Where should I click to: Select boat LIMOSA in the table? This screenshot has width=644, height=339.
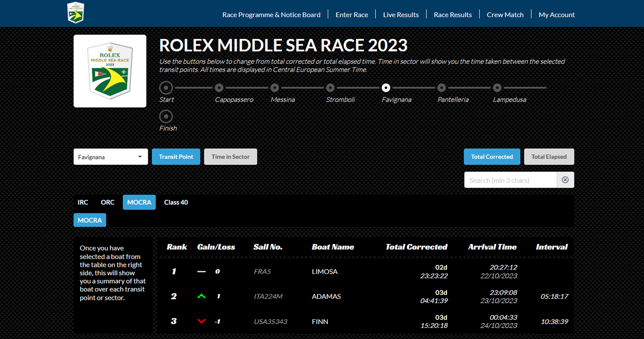[325, 271]
